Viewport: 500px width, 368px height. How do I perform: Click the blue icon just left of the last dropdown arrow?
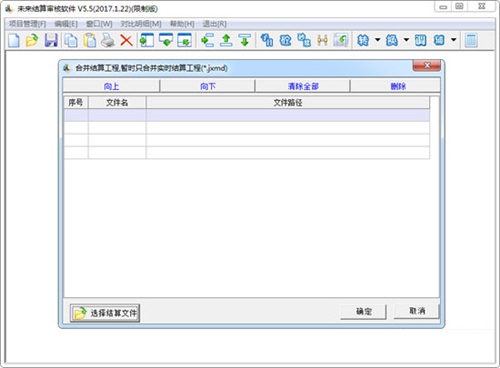(x=439, y=40)
